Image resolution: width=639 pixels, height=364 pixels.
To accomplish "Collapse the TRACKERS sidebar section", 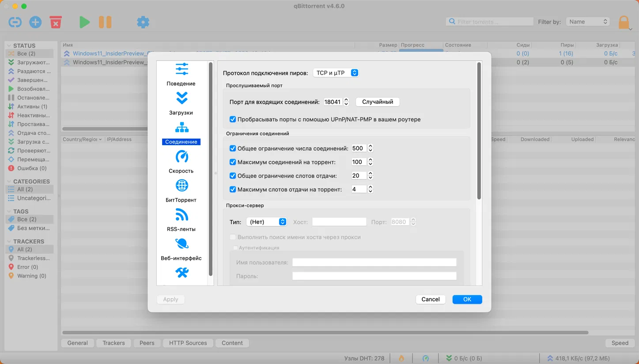I will click(9, 241).
